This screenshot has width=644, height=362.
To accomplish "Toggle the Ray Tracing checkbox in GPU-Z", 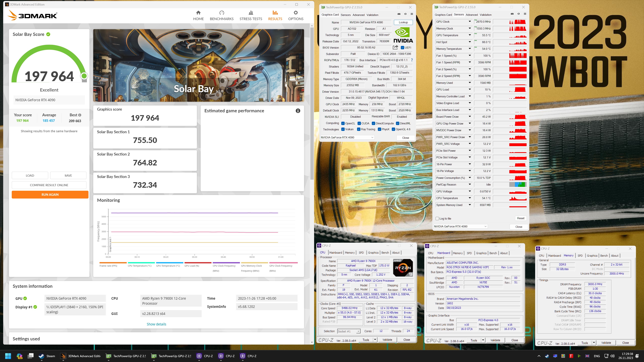I will pyautogui.click(x=359, y=129).
